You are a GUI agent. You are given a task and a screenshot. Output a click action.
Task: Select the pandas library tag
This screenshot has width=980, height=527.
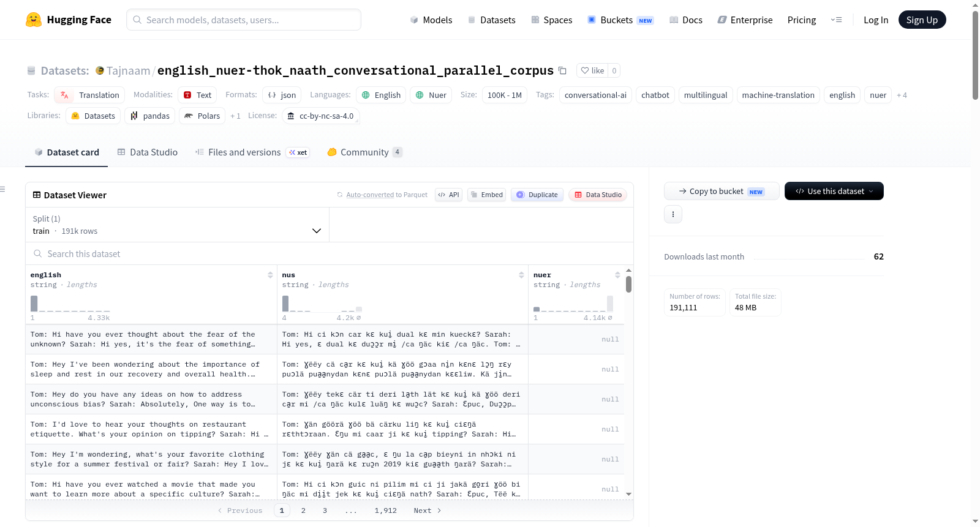coord(150,116)
